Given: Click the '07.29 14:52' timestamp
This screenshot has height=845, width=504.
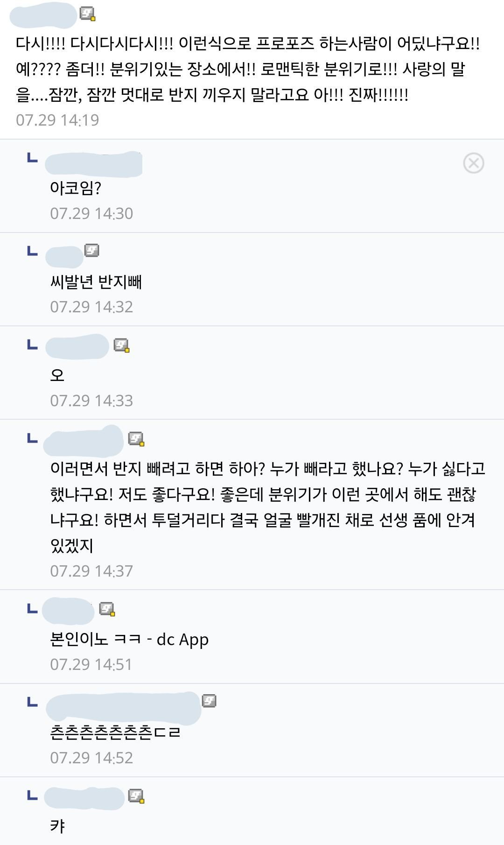Looking at the screenshot, I should pyautogui.click(x=91, y=757).
